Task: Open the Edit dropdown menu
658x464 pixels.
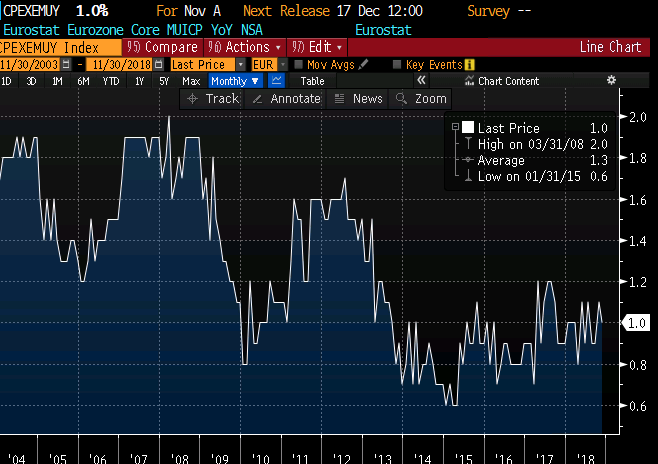Action: pos(317,47)
